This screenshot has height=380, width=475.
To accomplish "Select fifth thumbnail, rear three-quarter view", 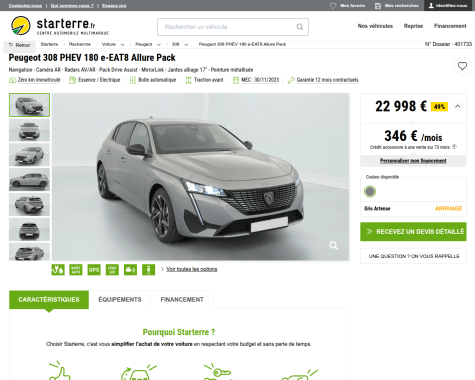I will pos(29,204).
